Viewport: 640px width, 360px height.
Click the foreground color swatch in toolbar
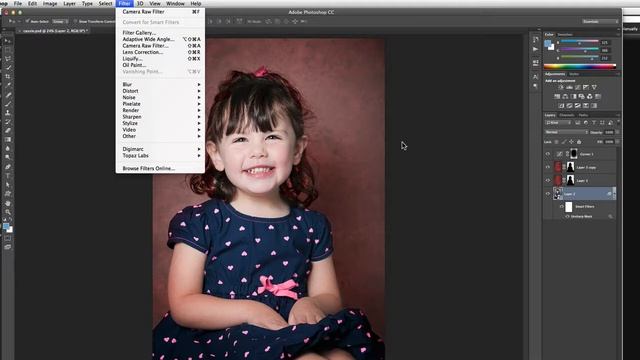pos(6,226)
